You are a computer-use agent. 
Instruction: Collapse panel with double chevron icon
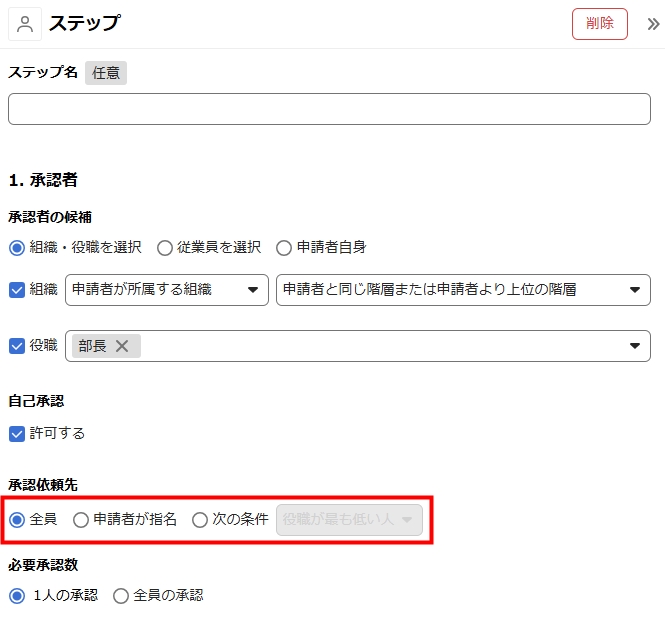[653, 24]
